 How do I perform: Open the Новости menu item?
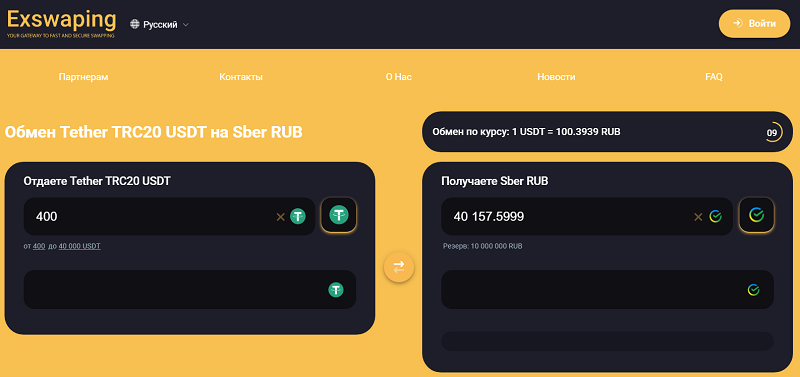556,77
